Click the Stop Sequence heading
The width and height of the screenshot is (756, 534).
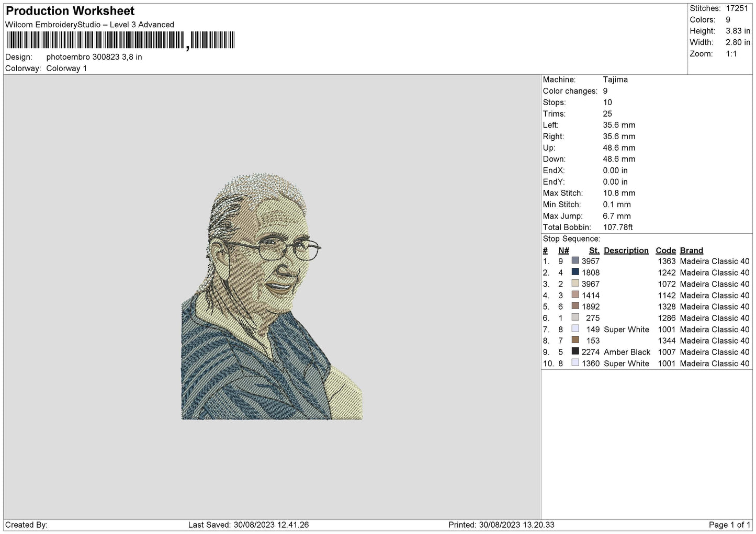tap(571, 239)
